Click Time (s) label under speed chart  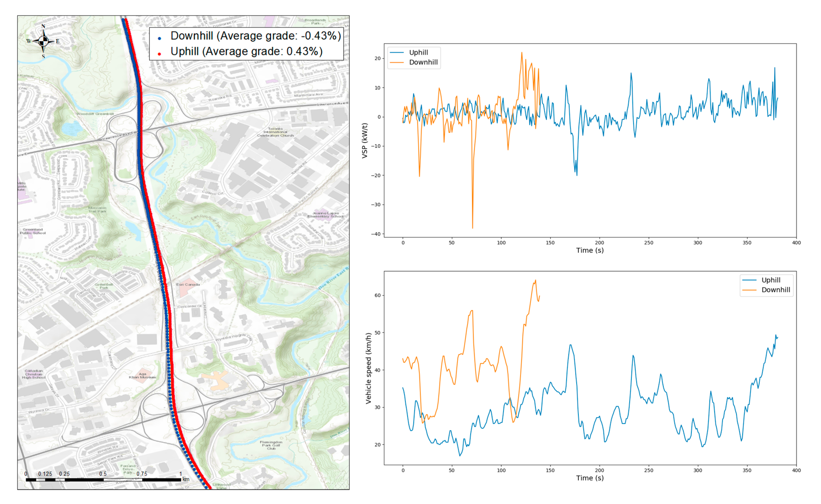pyautogui.click(x=590, y=478)
